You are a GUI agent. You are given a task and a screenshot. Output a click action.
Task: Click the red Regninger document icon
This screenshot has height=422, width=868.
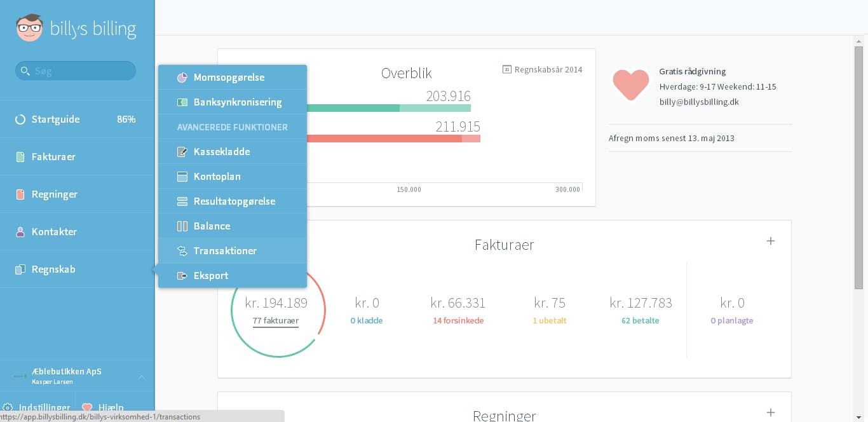20,194
